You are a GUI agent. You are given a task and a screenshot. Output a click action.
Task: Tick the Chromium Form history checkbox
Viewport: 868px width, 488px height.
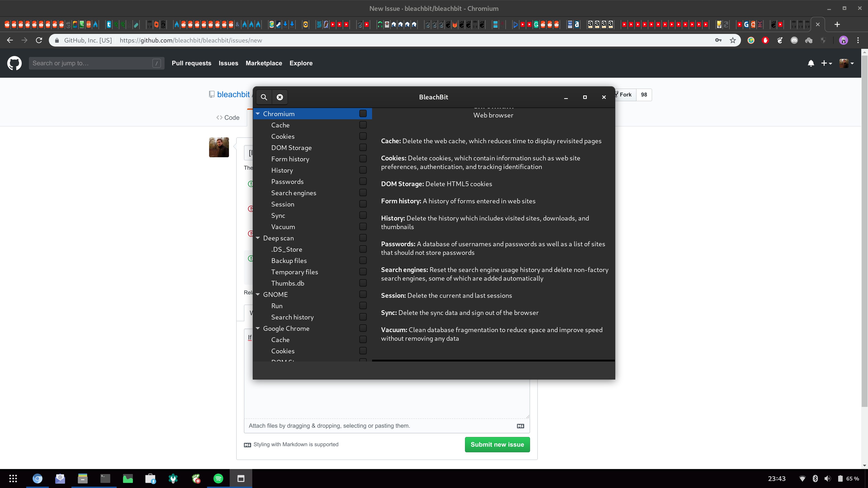click(x=363, y=159)
